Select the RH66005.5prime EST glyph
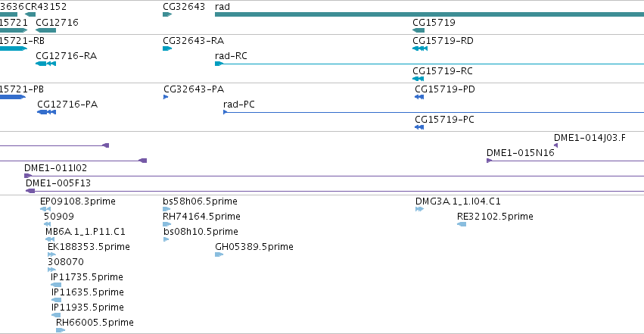The width and height of the screenshot is (644, 334). coord(61,330)
